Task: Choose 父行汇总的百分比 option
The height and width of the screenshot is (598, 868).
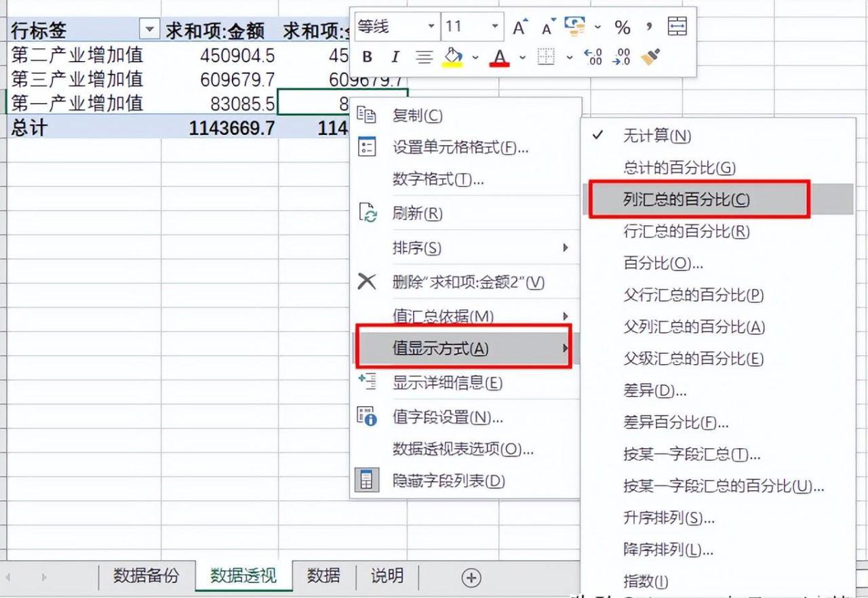Action: [x=718, y=295]
